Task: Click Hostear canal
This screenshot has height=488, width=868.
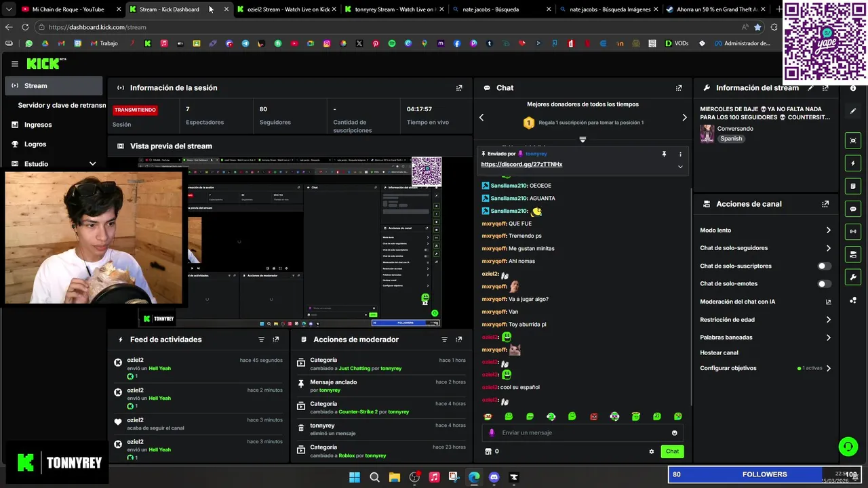Action: 719,353
